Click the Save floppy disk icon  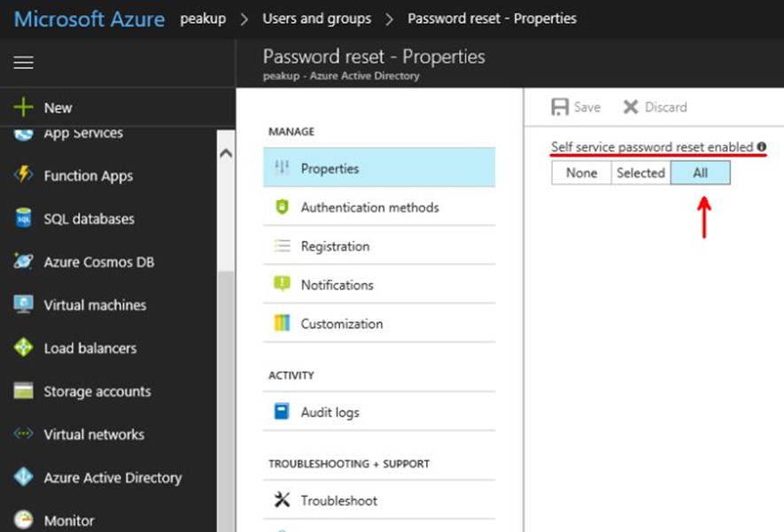tap(560, 107)
